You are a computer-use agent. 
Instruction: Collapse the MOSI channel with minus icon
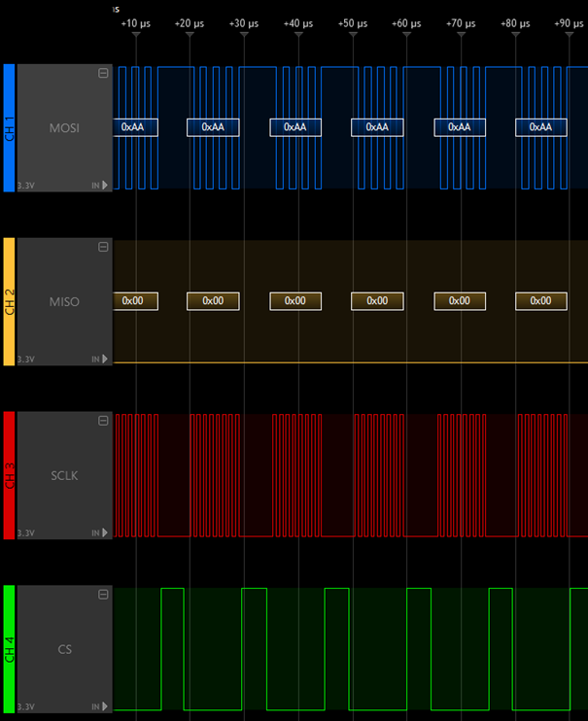click(x=103, y=73)
